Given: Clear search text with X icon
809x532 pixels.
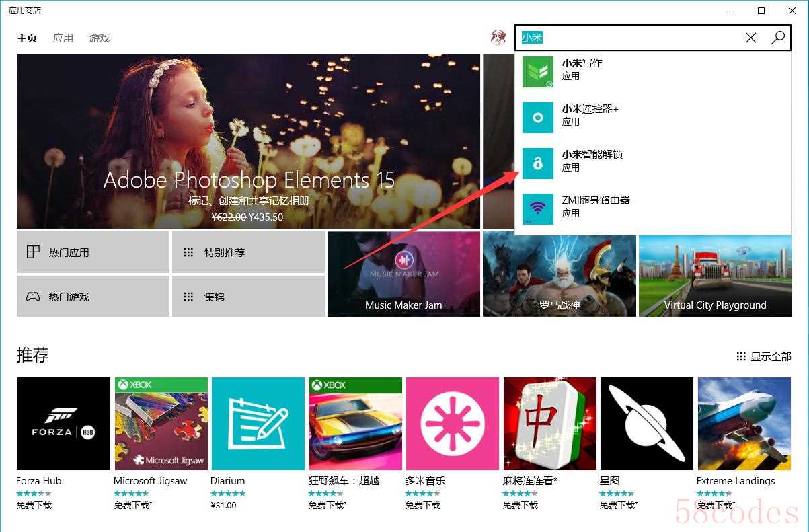Looking at the screenshot, I should [x=751, y=38].
